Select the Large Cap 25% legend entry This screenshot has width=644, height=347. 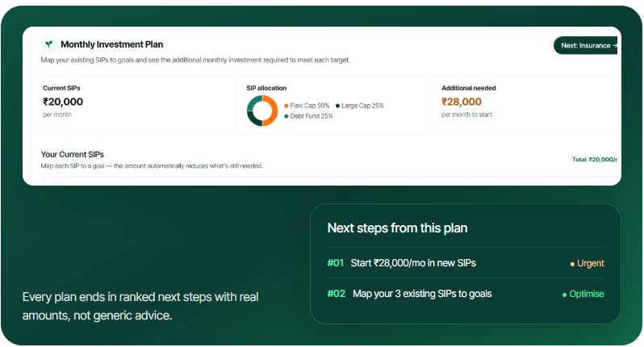coord(360,106)
